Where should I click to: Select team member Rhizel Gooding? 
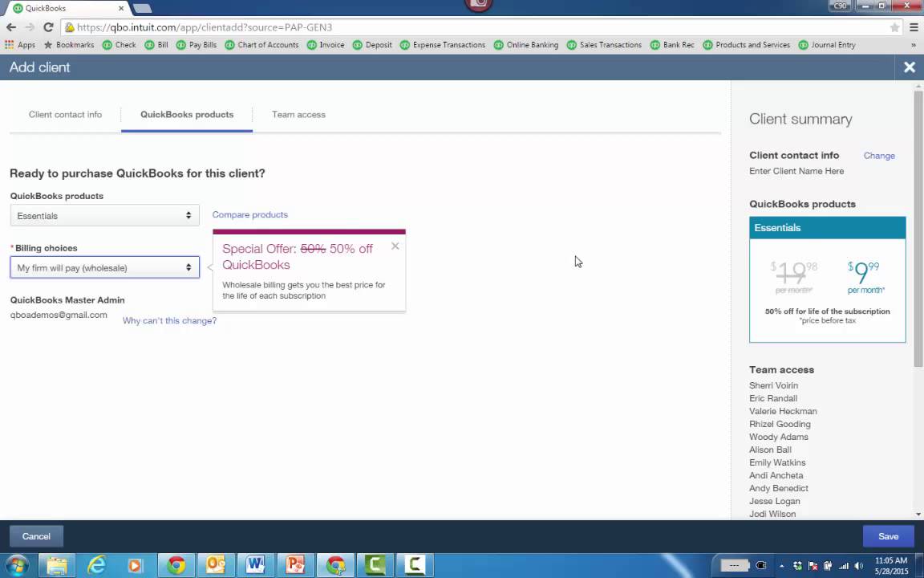click(780, 424)
